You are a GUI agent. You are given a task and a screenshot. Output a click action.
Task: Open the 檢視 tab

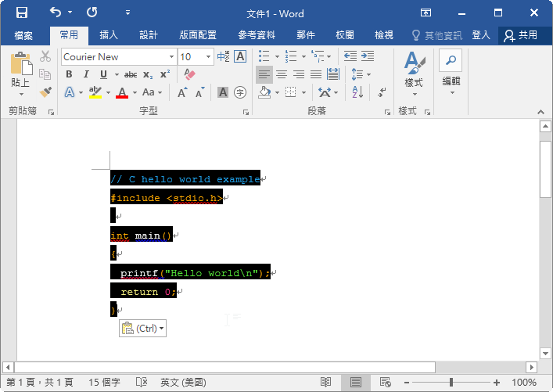384,35
